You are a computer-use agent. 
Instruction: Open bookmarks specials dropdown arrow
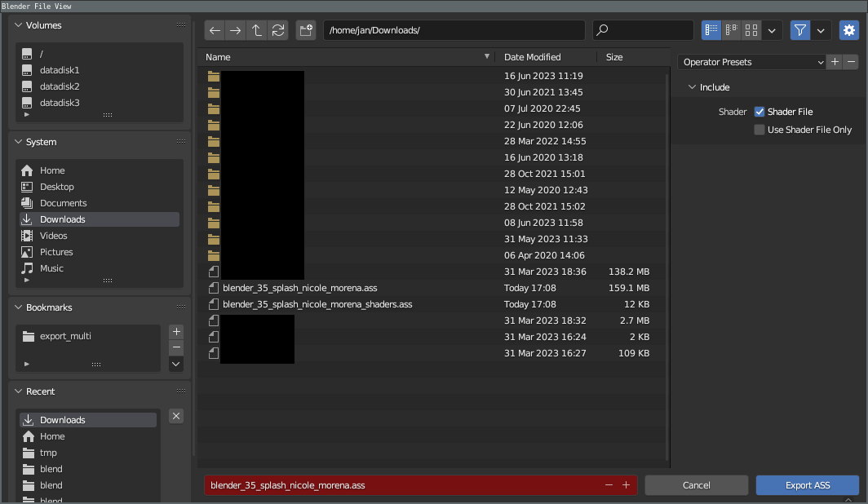(176, 364)
